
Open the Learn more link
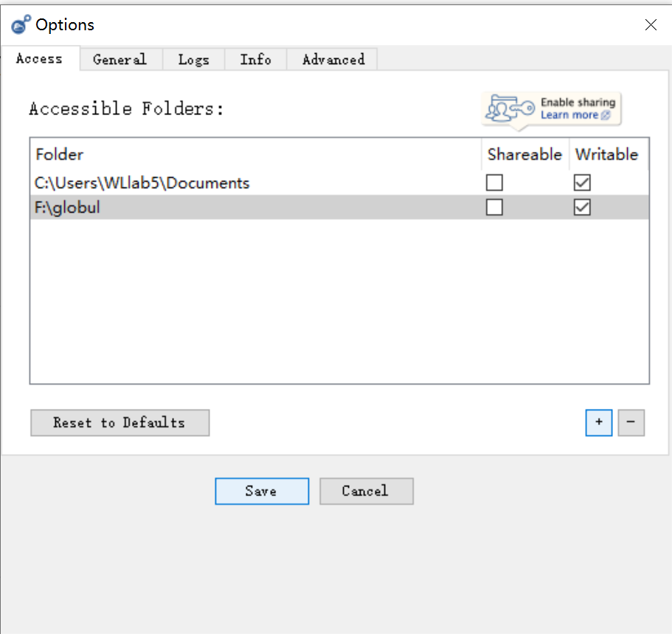(569, 115)
